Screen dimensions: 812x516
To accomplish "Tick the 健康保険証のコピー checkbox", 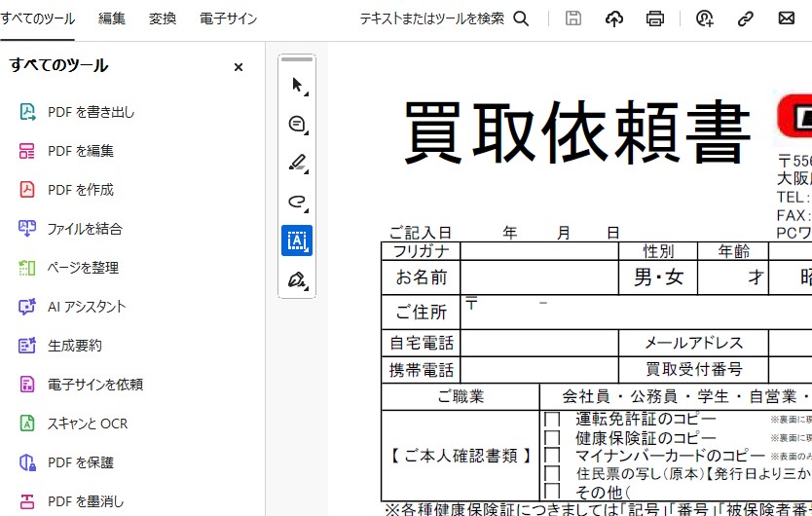I will (x=552, y=438).
